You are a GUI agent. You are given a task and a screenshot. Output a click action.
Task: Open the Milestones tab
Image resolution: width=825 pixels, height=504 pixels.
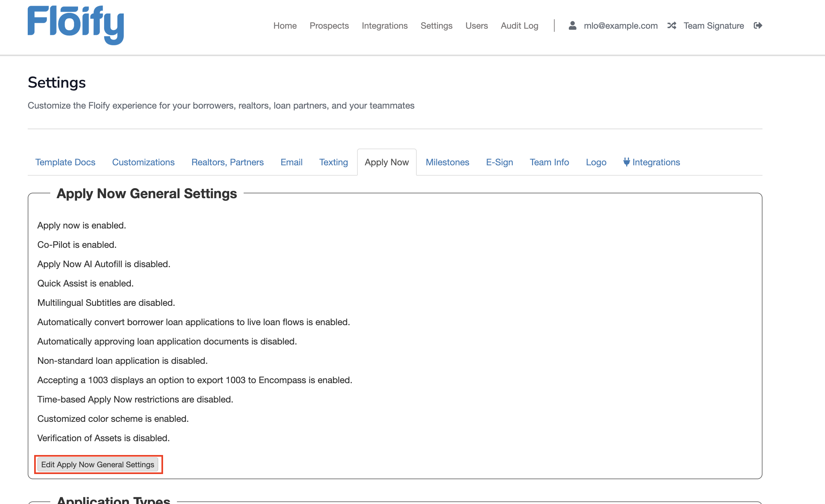click(x=447, y=162)
